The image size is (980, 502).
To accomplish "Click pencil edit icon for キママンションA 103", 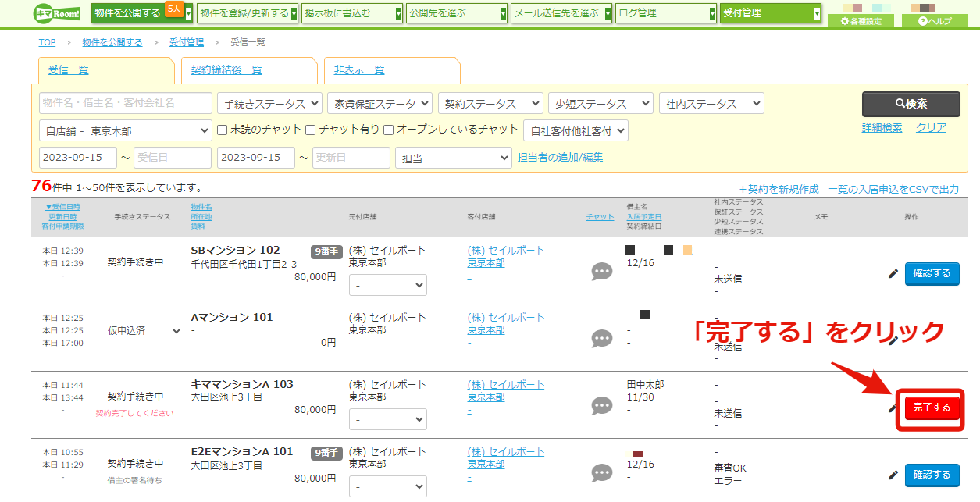I will [x=893, y=408].
